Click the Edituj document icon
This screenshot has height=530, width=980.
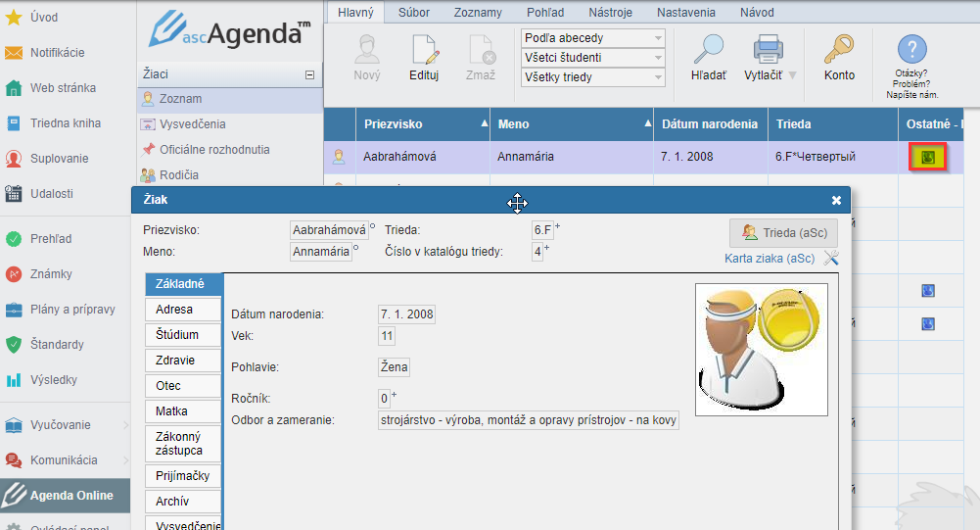[x=424, y=49]
